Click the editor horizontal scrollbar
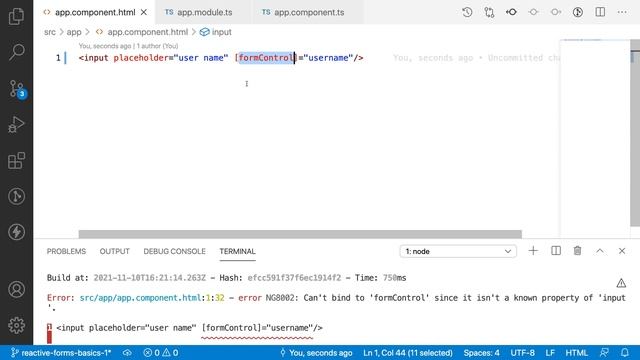Viewport: 640px width, 360px height. (x=300, y=234)
